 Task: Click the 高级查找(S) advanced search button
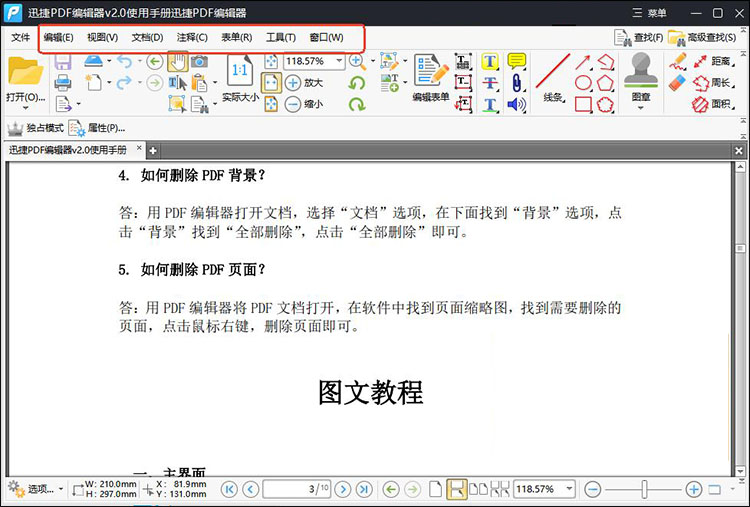(x=702, y=37)
